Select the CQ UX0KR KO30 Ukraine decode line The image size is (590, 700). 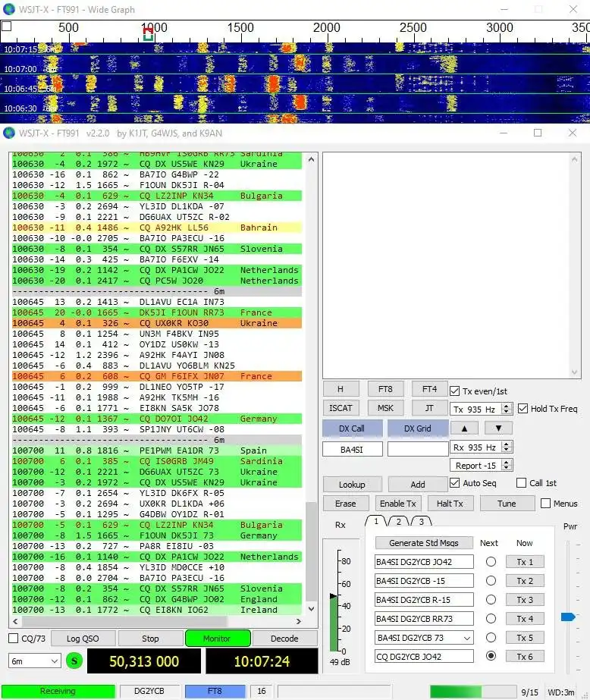coord(157,323)
